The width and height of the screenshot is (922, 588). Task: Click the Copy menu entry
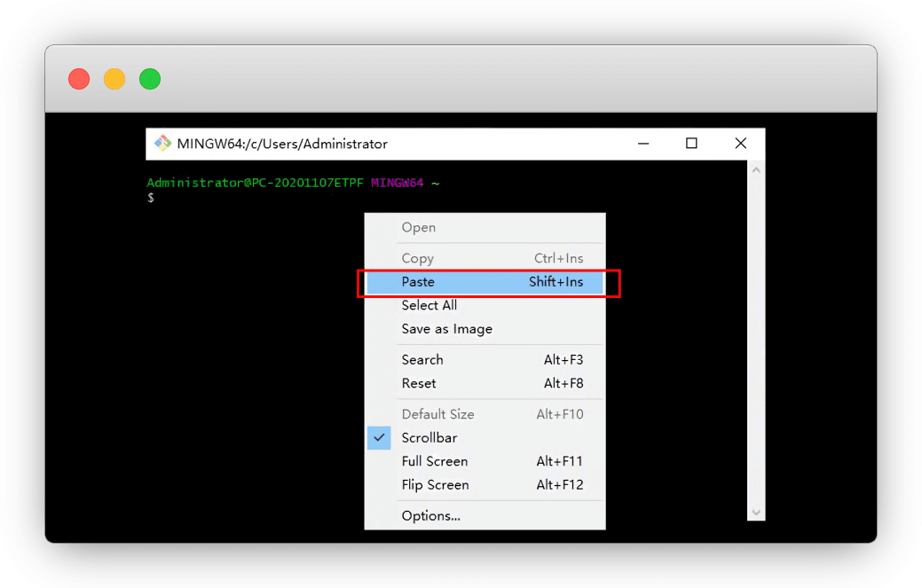(x=418, y=259)
